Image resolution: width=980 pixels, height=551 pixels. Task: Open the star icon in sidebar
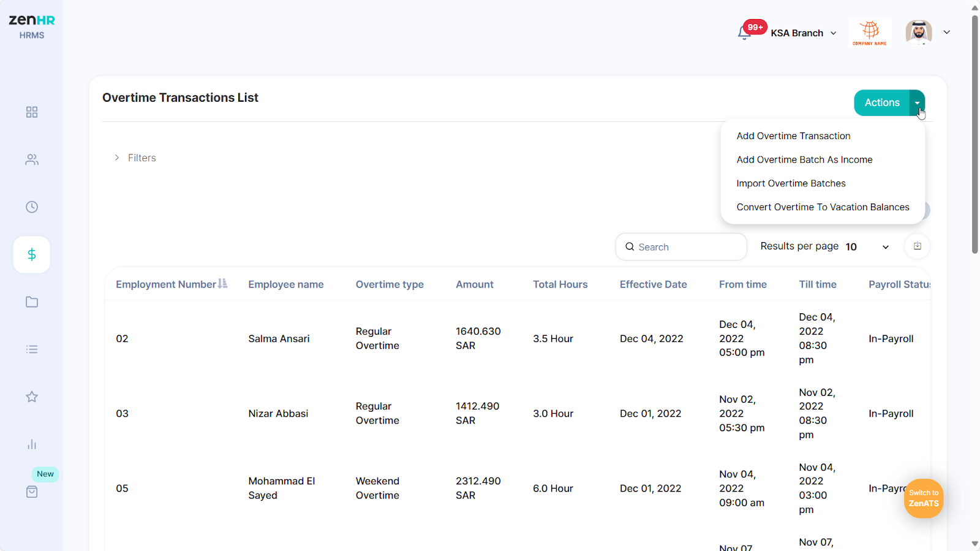pos(32,397)
